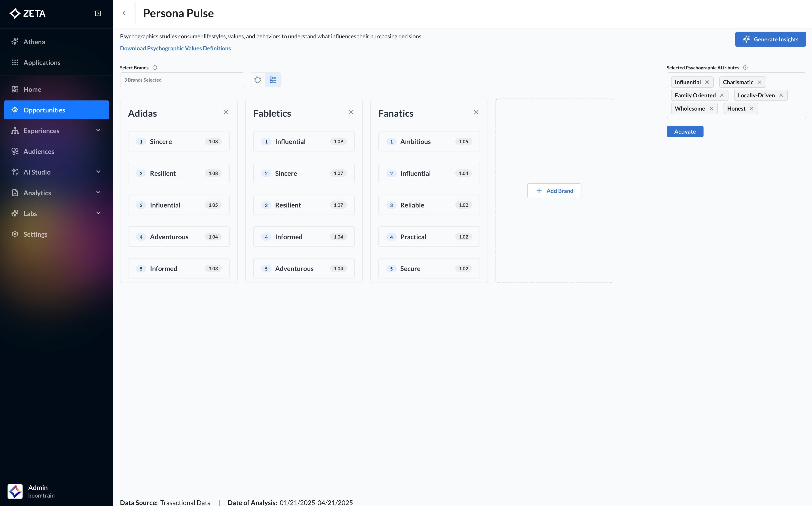Select Reliable in the Fanatics card

[x=429, y=205]
